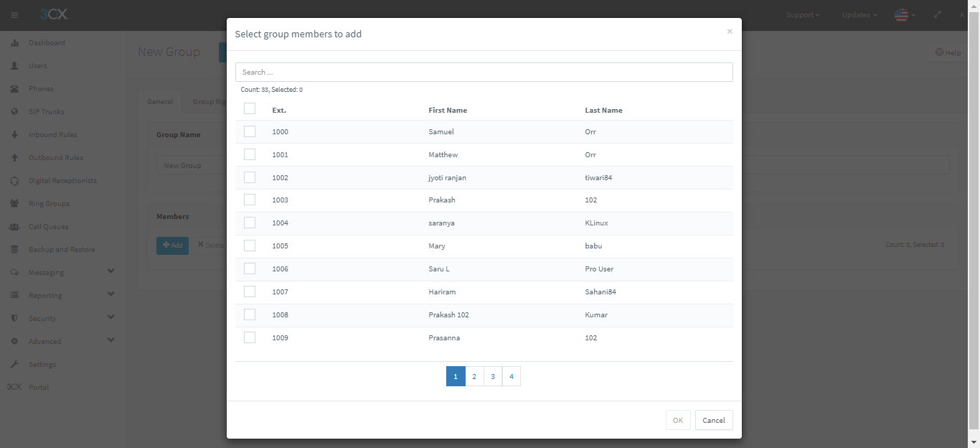Expand the Messaging sidebar section
This screenshot has height=448, width=980.
click(110, 272)
